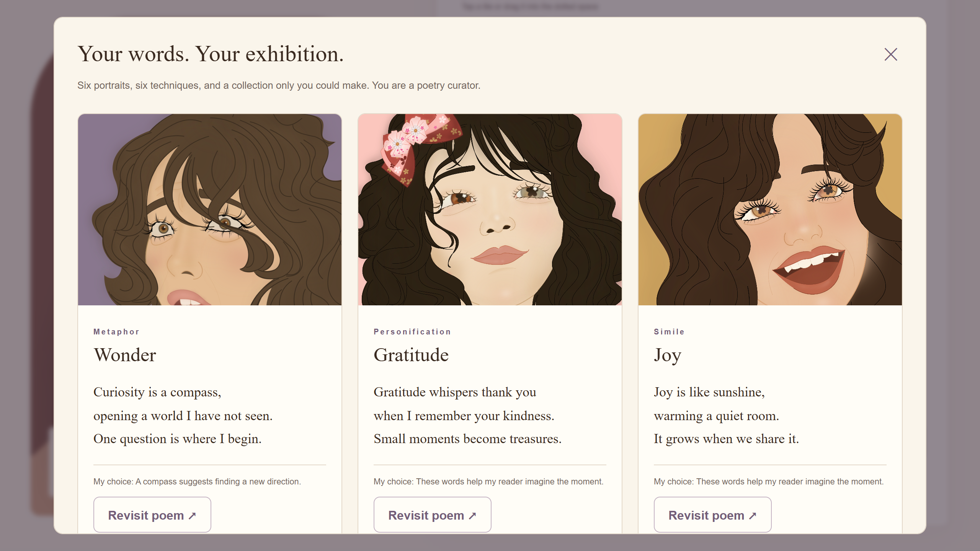Click the 'My choice' note under Joy

[x=769, y=481]
